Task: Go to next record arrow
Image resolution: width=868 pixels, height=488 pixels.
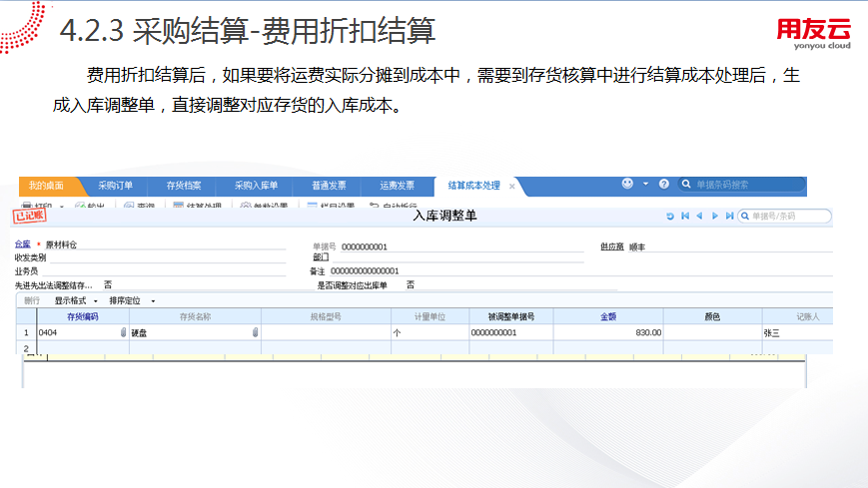Action: [x=715, y=216]
